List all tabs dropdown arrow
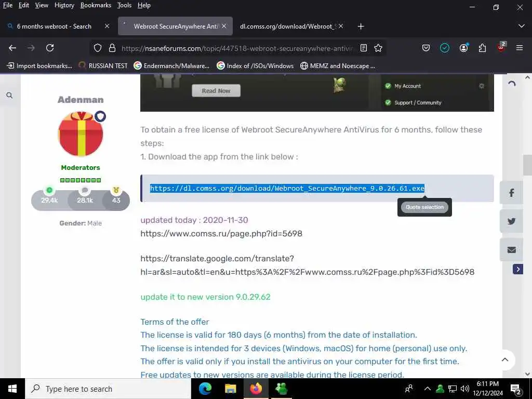Viewport: 532px width, 399px height. coord(522,26)
